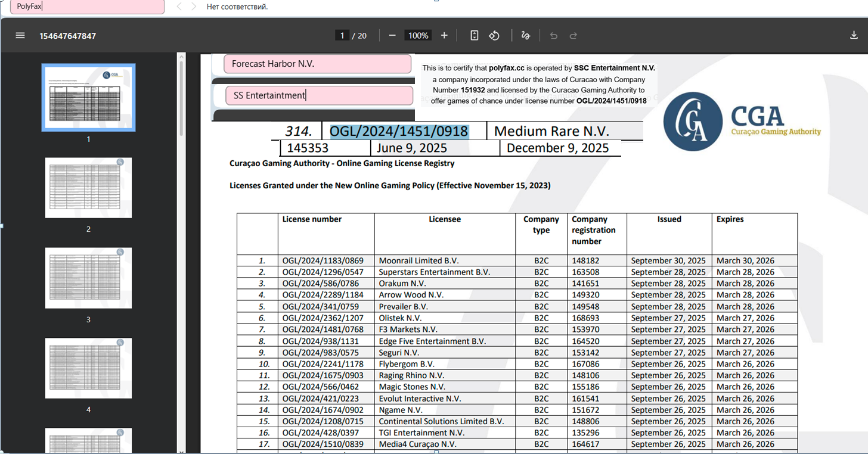This screenshot has width=868, height=454.
Task: Click the December 9, 2025 date
Action: point(558,148)
